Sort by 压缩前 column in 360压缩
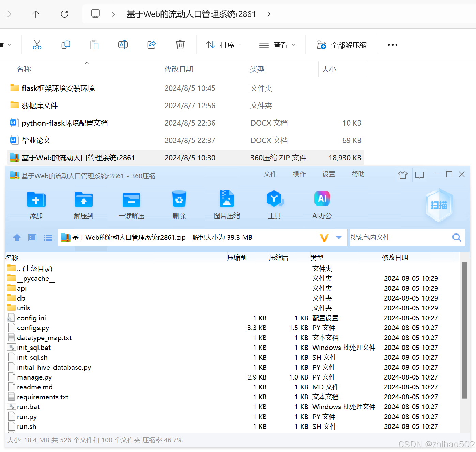The height and width of the screenshot is (452, 476). (x=237, y=258)
